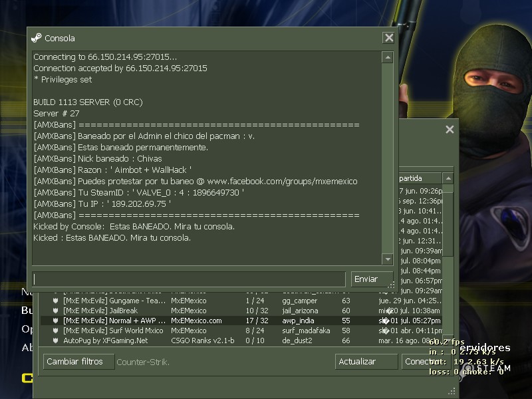
Task: Click the 'Tu IP : 189.202.69.75' line
Action: coord(102,204)
